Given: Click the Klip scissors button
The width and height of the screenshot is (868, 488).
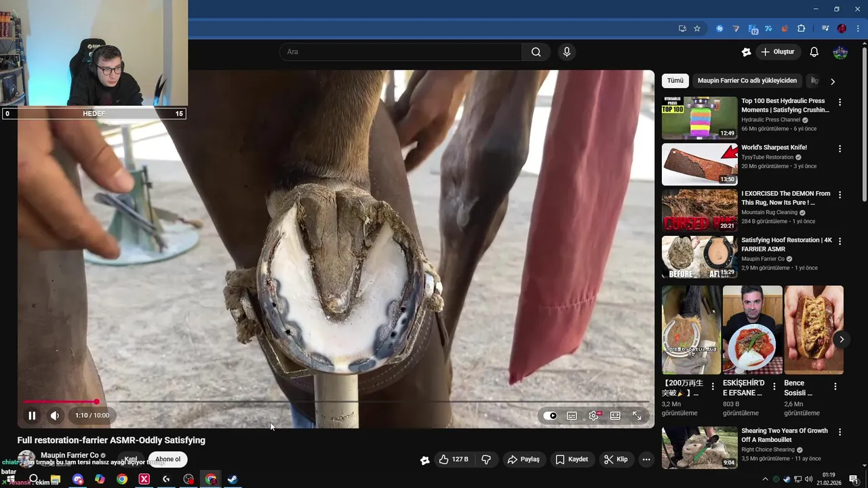Looking at the screenshot, I should tap(616, 460).
